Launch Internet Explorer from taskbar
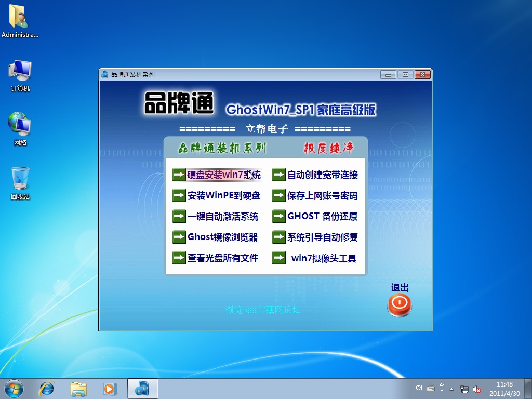The width and height of the screenshot is (532, 399). [46, 389]
